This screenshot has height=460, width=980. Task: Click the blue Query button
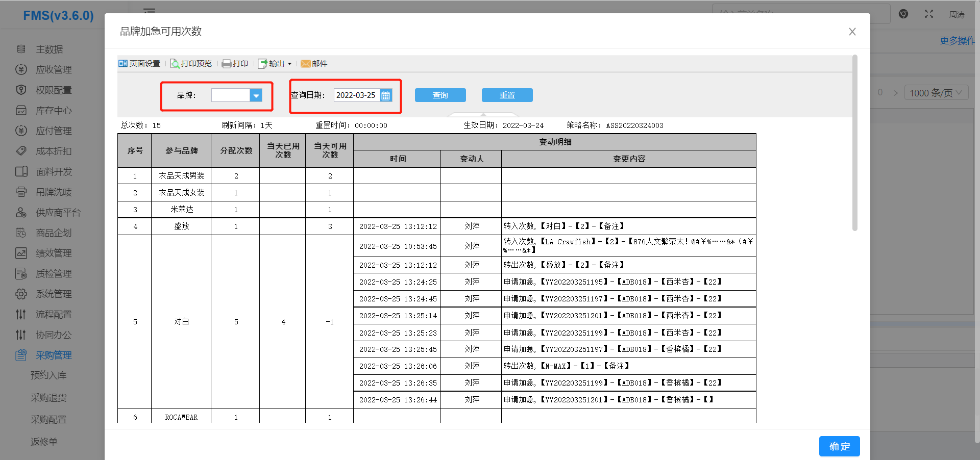(x=440, y=95)
